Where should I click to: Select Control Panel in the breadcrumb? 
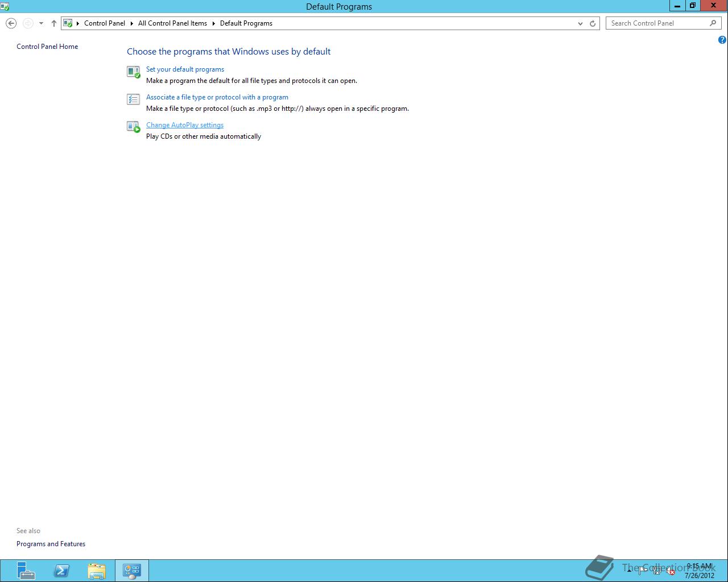coord(105,23)
